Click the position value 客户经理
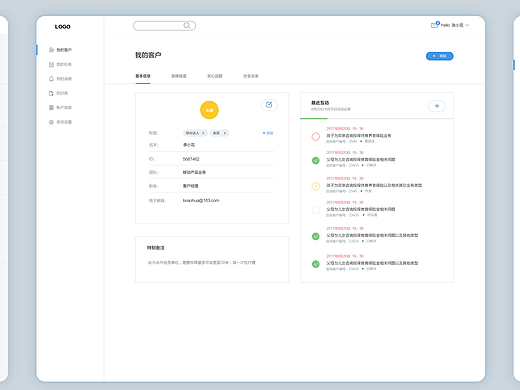This screenshot has width=520, height=390. (x=190, y=186)
